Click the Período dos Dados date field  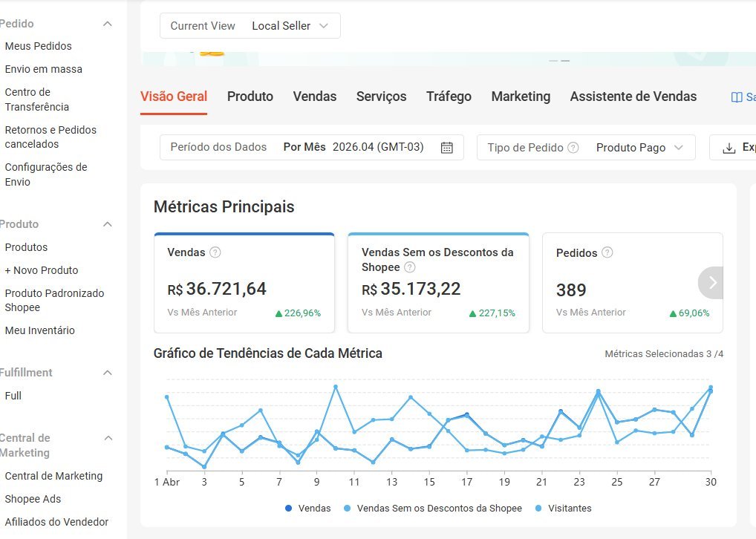point(312,148)
